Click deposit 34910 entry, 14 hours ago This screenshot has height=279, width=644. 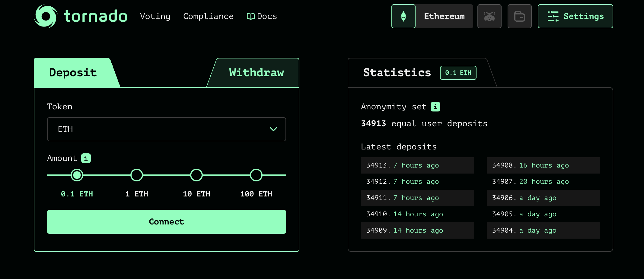click(x=417, y=214)
